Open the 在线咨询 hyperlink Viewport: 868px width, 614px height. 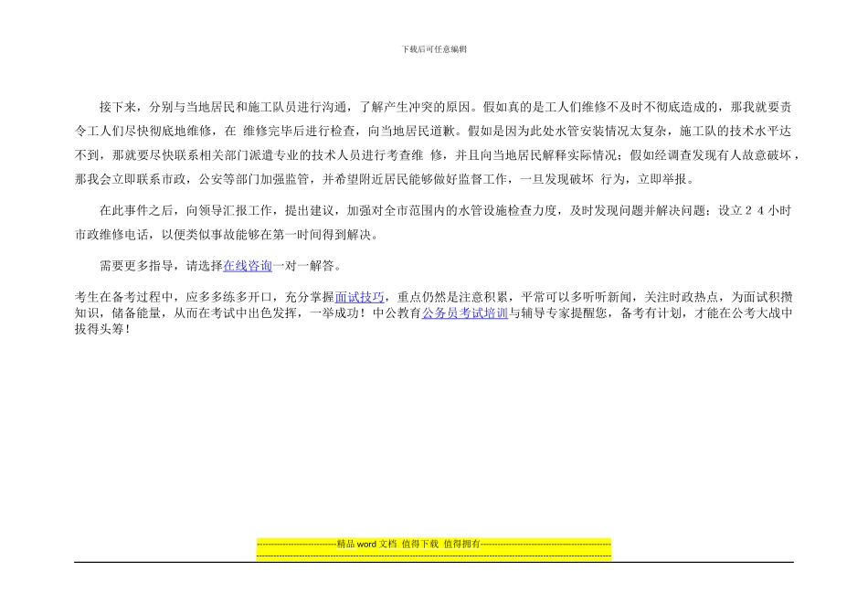[248, 266]
